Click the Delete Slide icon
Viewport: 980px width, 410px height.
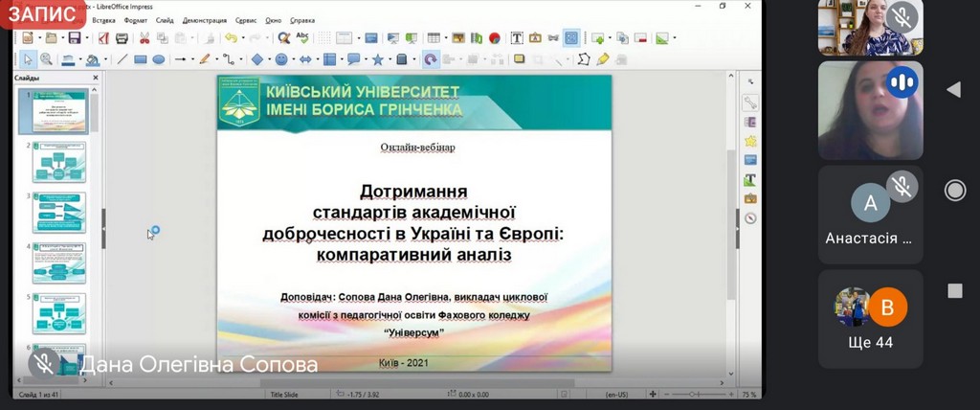pos(640,38)
